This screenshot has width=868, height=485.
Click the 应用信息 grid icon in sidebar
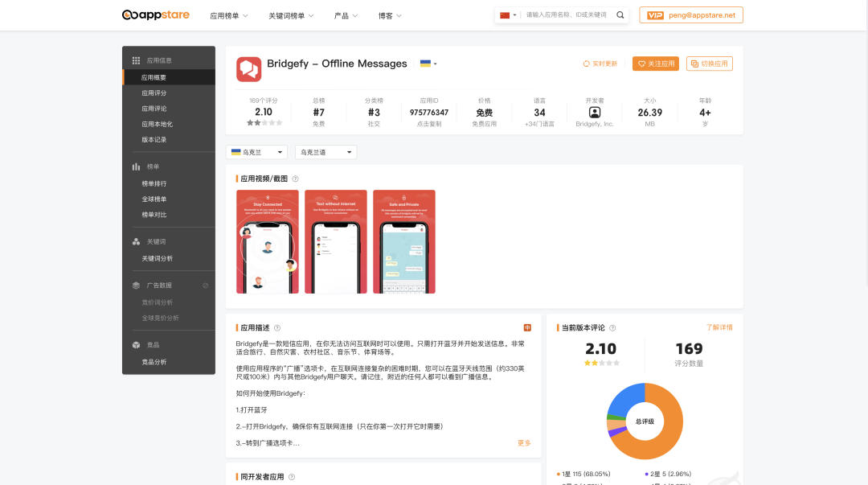click(x=137, y=60)
